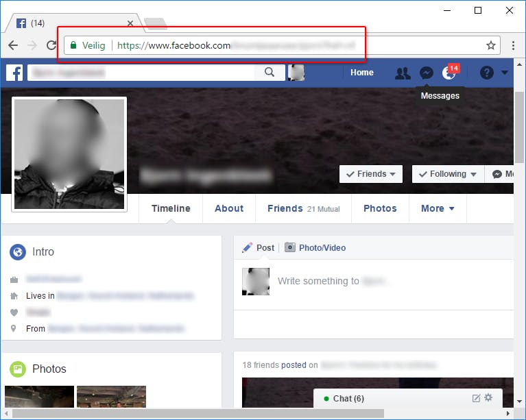Reload the page with refresh icon
The image size is (526, 420).
pyautogui.click(x=51, y=45)
